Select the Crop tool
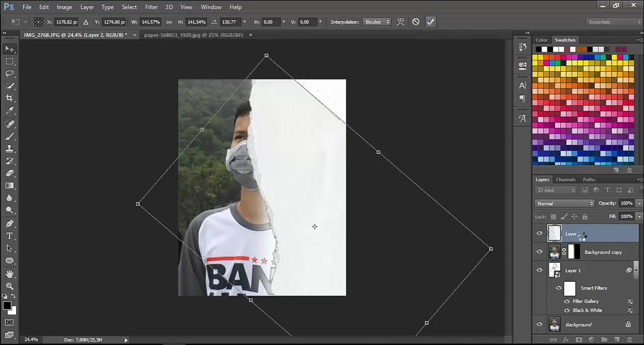Screen dimensions: 644x345 click(9, 98)
